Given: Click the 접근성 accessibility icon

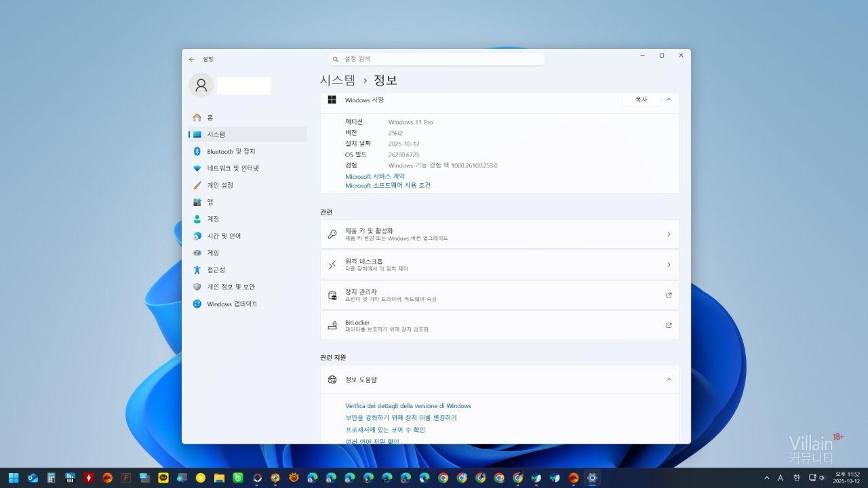Looking at the screenshot, I should click(197, 270).
